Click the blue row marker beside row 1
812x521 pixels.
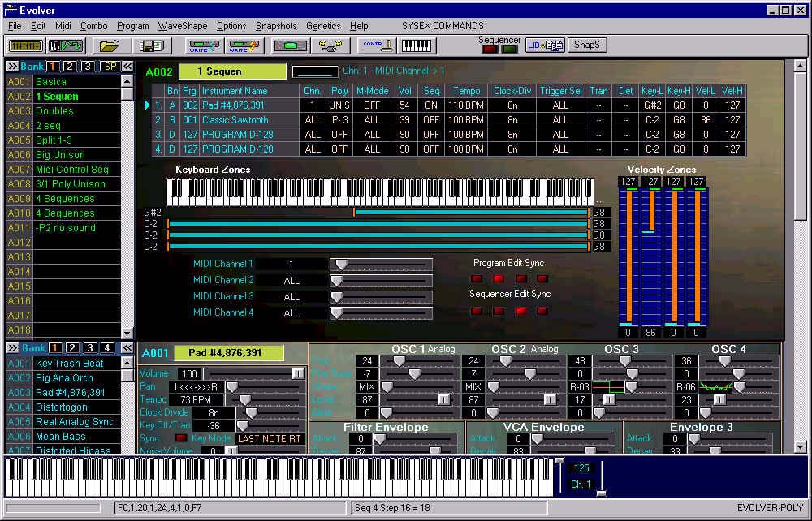pyautogui.click(x=146, y=105)
